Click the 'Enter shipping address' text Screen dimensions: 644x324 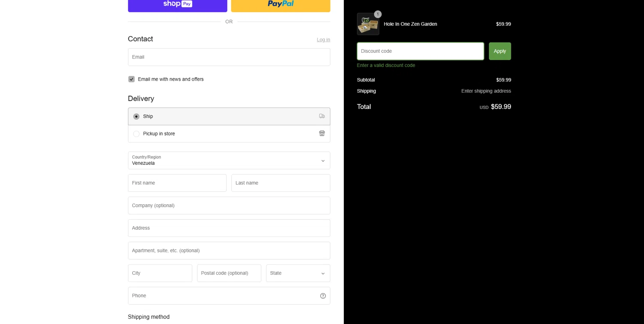click(x=486, y=91)
